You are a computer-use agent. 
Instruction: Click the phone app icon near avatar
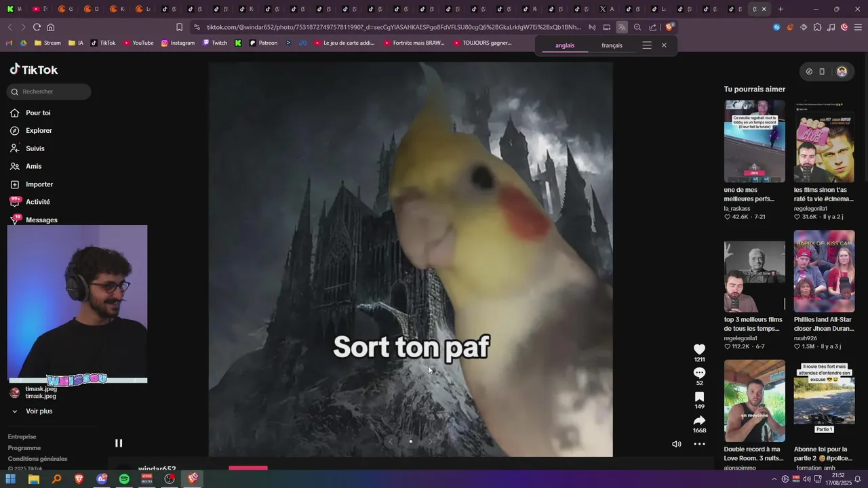tap(822, 71)
